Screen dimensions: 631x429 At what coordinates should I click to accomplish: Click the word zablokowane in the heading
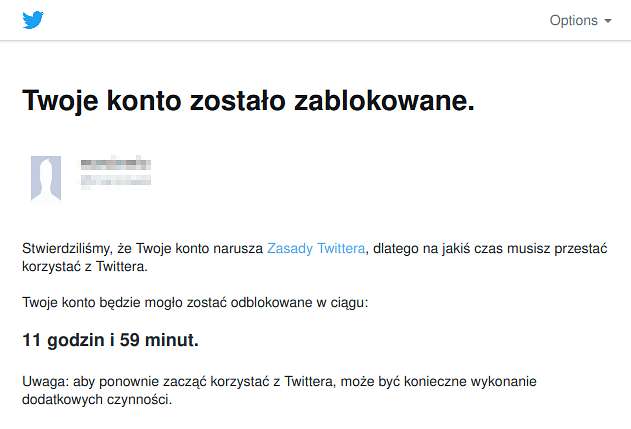(x=384, y=100)
